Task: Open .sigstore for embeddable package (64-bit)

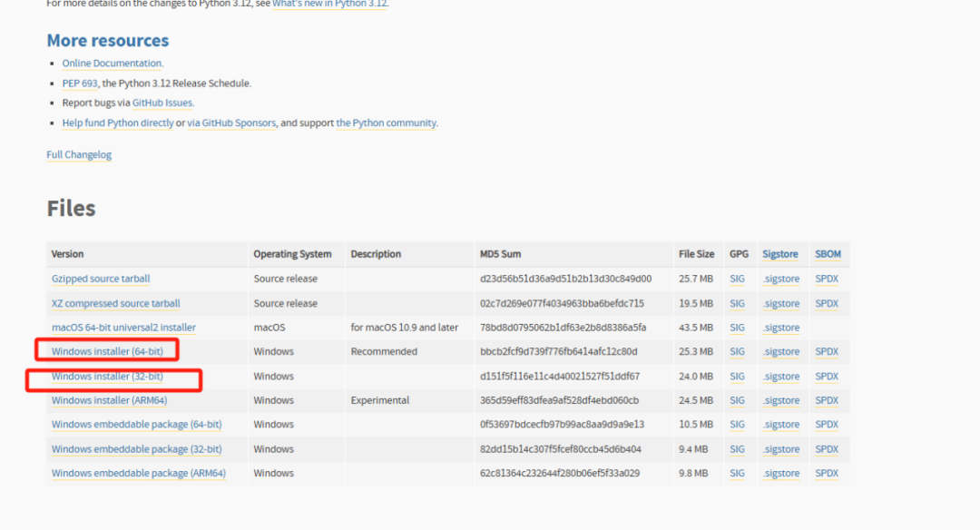Action: (x=781, y=425)
